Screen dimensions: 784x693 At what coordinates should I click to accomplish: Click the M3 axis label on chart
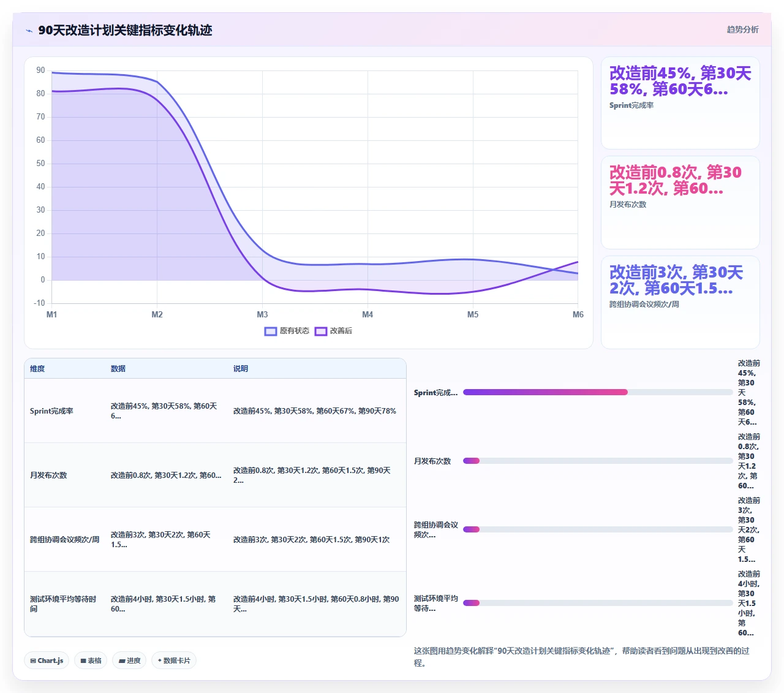(262, 314)
